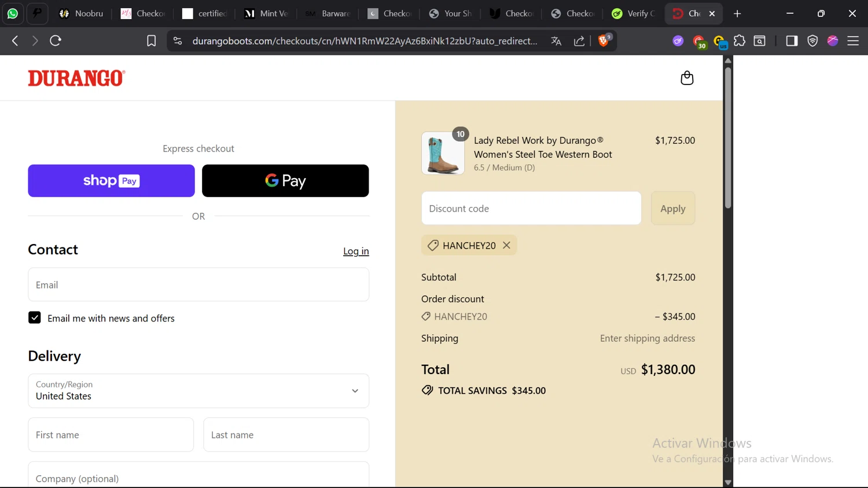Bookmark this page
The image size is (868, 488).
(151, 40)
